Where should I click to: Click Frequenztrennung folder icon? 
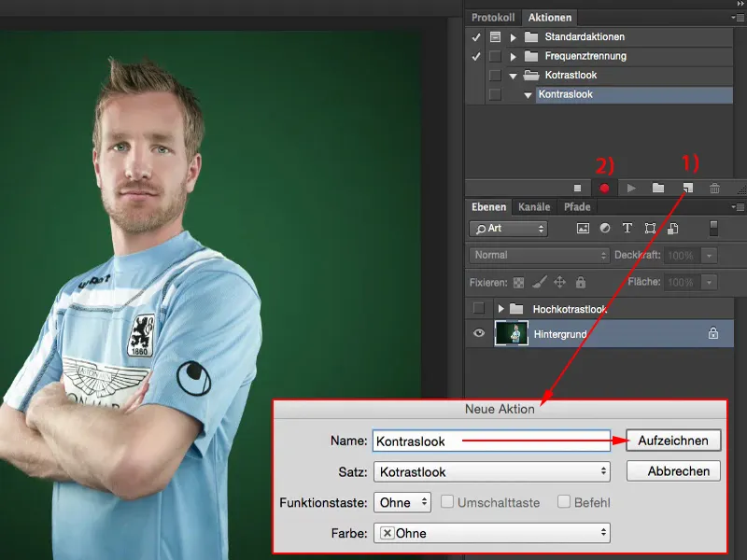[530, 56]
